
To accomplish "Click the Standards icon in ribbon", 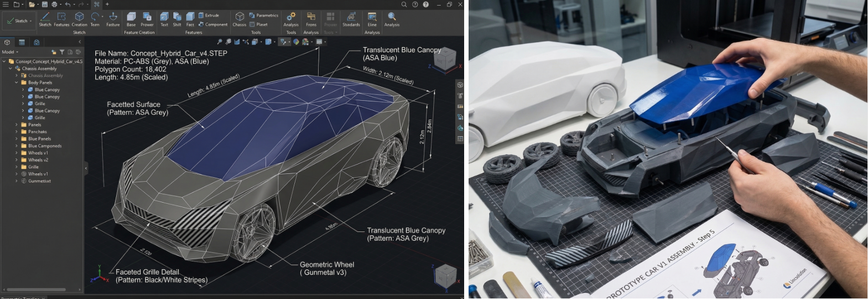I will pos(351,19).
